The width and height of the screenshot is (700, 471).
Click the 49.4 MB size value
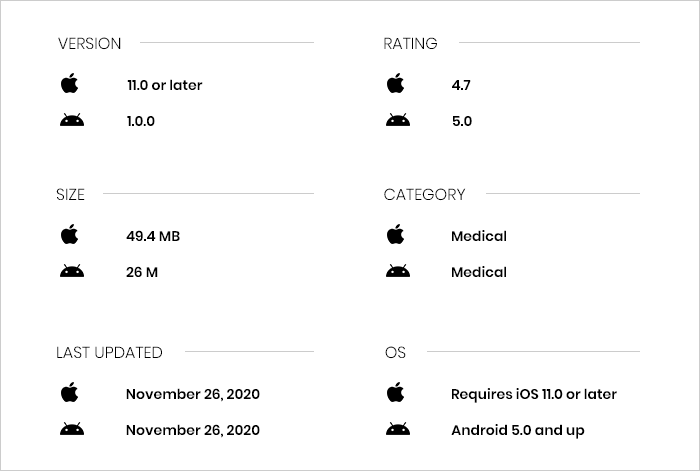[153, 236]
